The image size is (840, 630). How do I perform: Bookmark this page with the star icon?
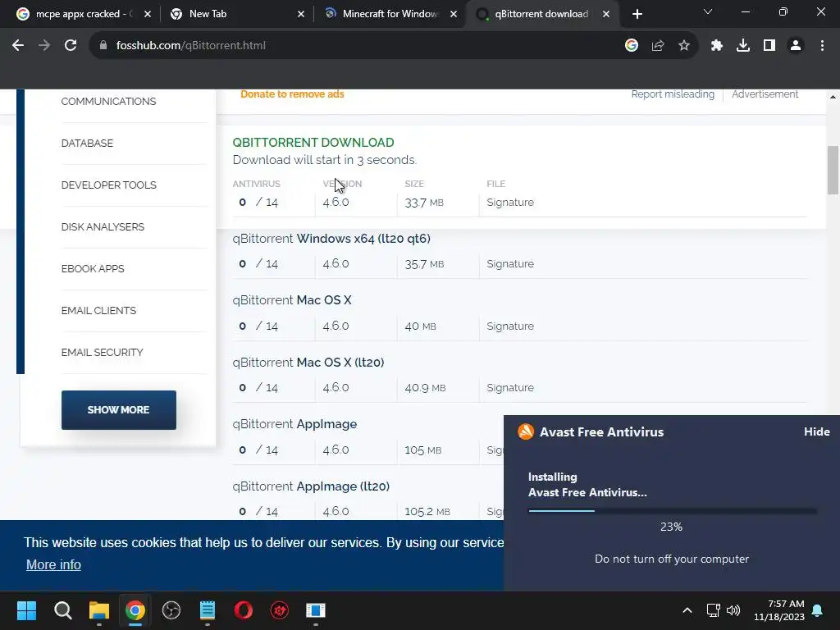tap(684, 46)
